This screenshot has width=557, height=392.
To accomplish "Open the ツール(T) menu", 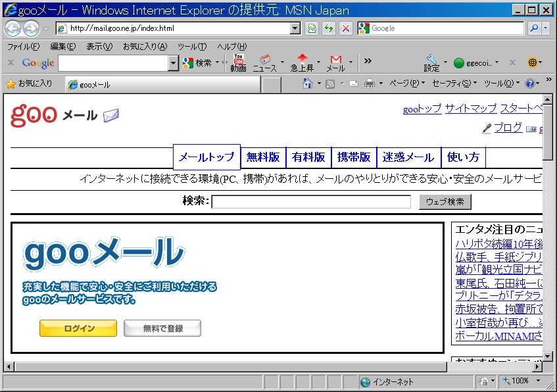I will 192,47.
